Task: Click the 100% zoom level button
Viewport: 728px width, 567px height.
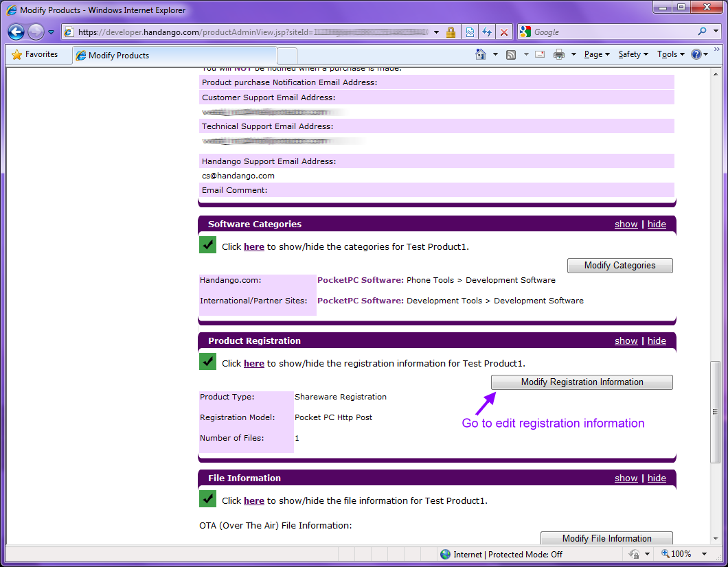Action: point(676,554)
